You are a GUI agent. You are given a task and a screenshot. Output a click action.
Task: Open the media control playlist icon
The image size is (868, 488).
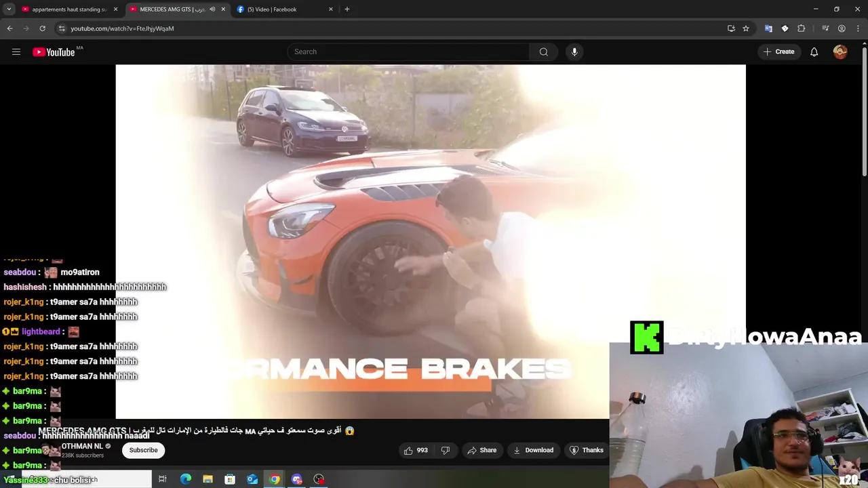click(825, 28)
